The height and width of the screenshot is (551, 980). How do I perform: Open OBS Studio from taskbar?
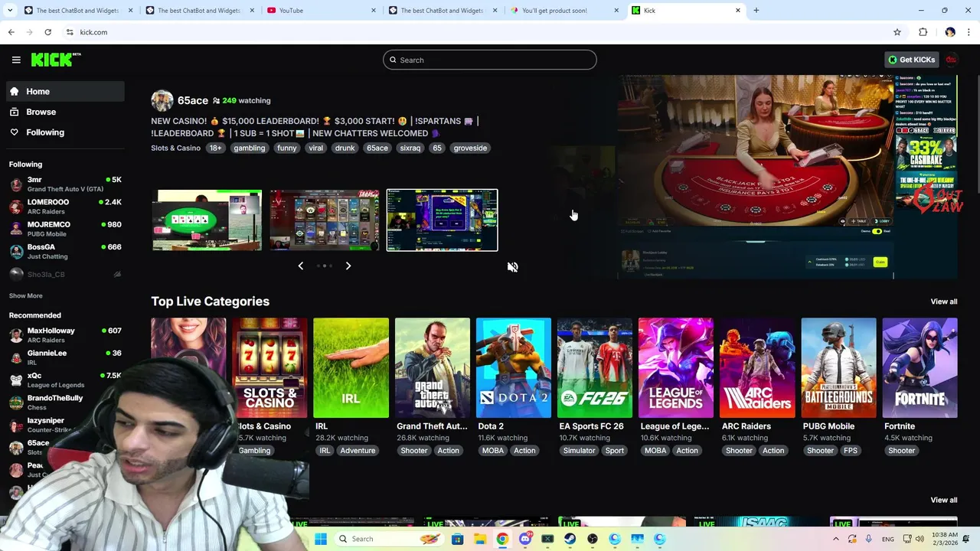(593, 539)
